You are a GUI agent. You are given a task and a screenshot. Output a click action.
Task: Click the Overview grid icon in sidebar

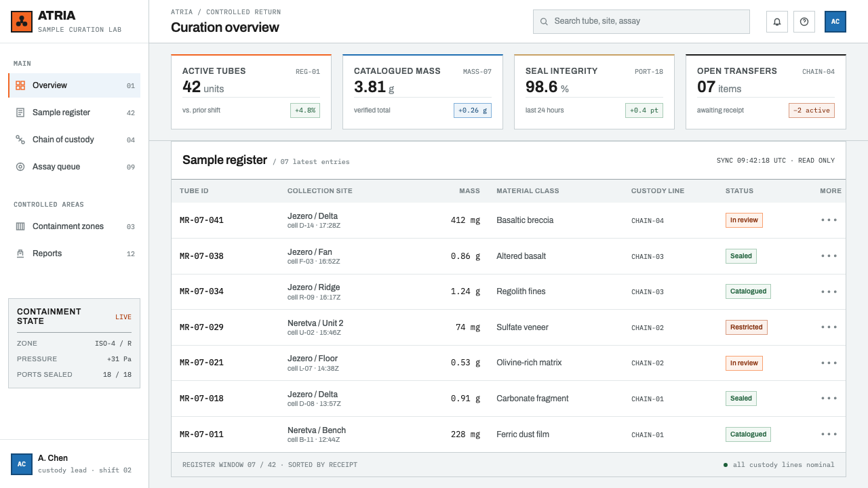coord(20,85)
